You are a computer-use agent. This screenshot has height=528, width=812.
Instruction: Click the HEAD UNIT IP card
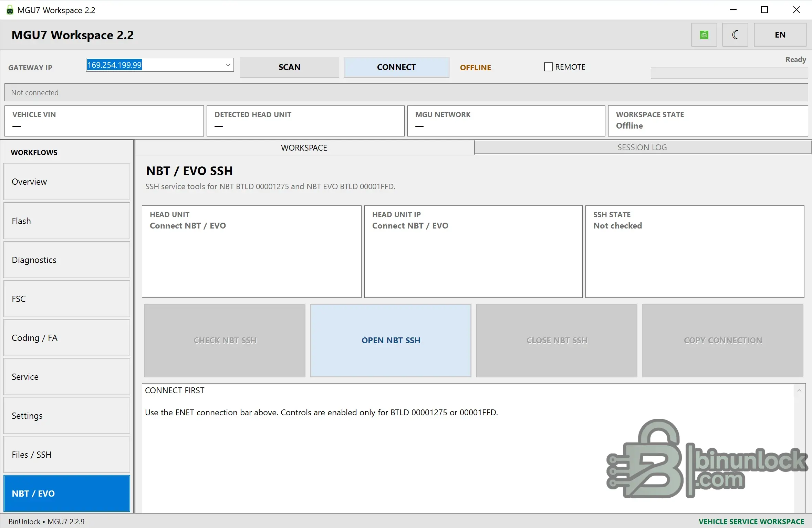473,252
